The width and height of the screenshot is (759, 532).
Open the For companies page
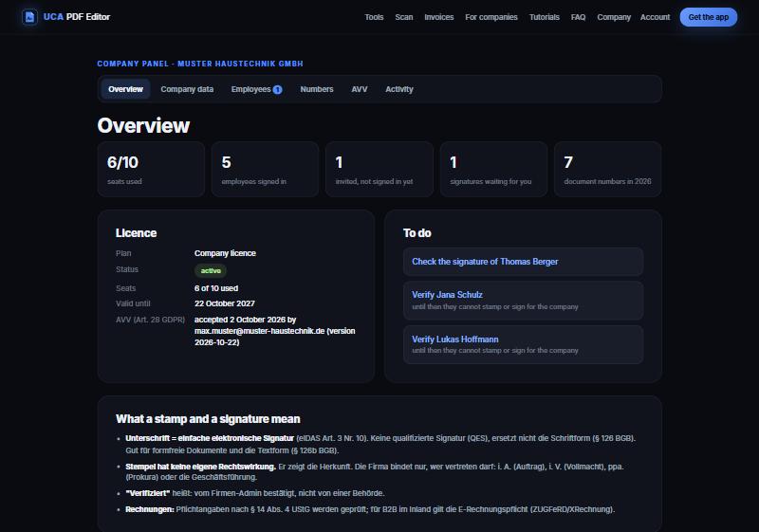coord(491,17)
